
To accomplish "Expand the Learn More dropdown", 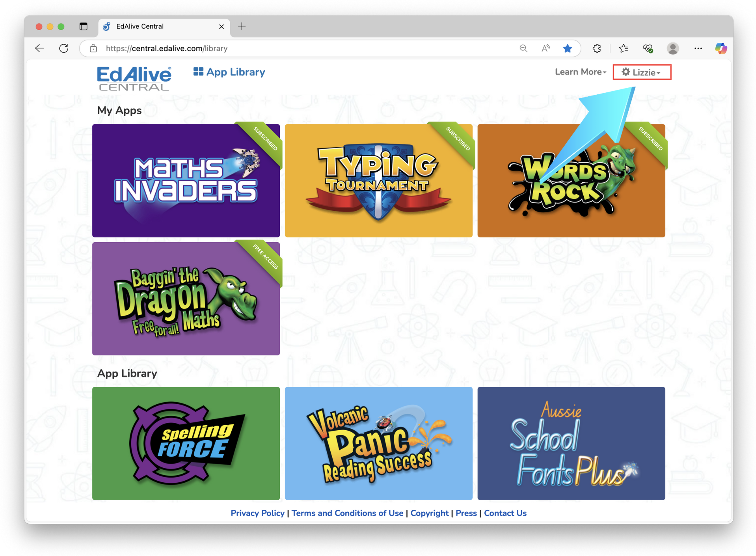I will tap(580, 72).
